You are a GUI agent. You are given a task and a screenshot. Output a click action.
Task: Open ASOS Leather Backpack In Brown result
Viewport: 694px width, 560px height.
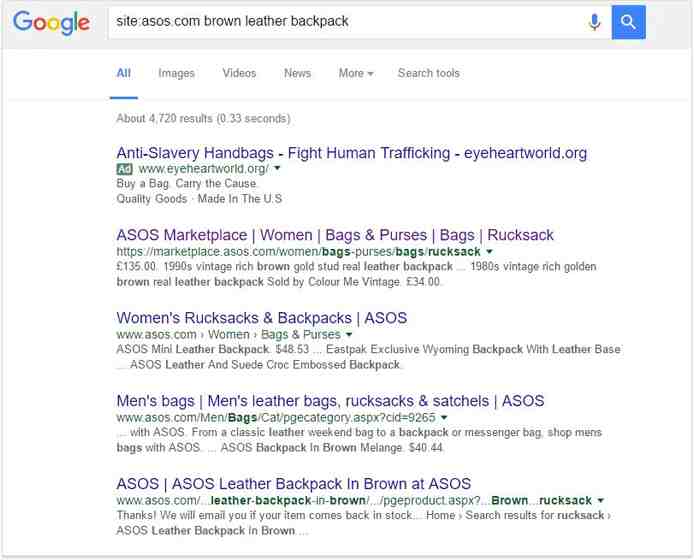(x=293, y=484)
